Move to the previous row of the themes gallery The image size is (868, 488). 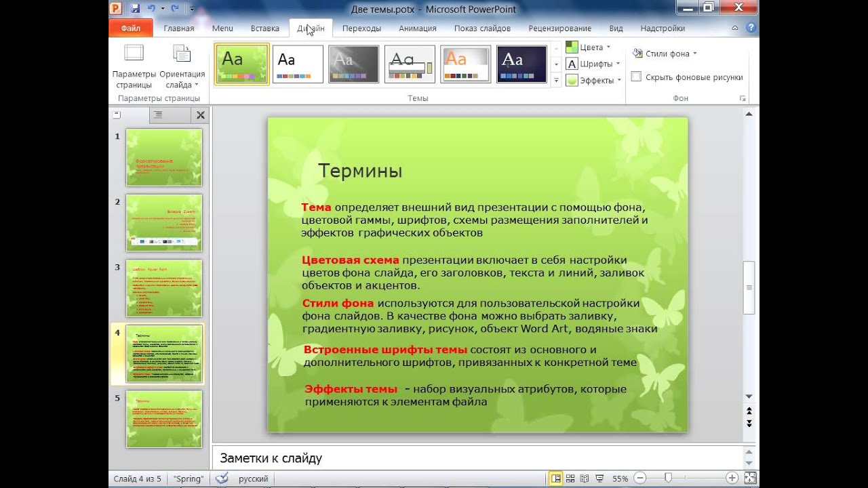point(556,47)
